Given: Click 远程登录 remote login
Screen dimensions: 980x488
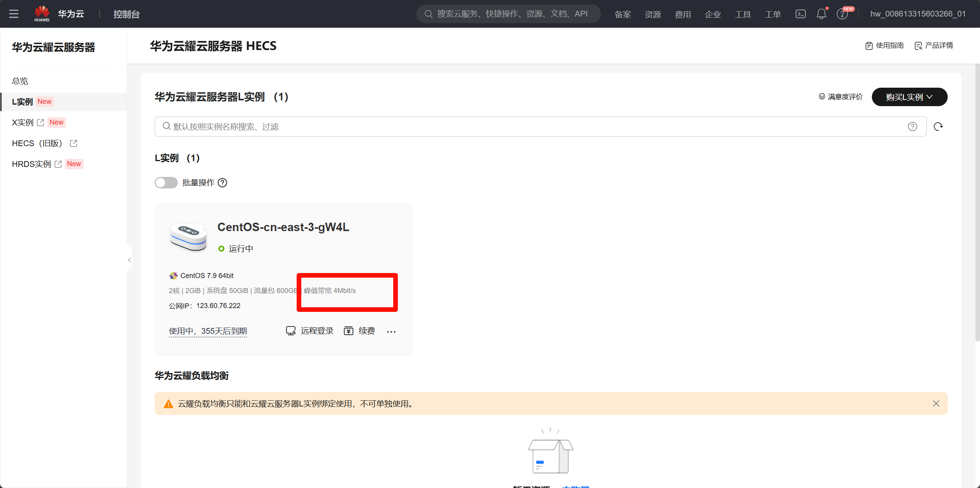Looking at the screenshot, I should tap(310, 331).
